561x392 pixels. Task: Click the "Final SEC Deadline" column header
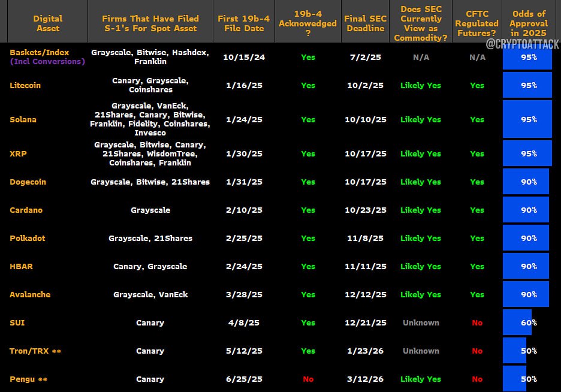point(365,23)
